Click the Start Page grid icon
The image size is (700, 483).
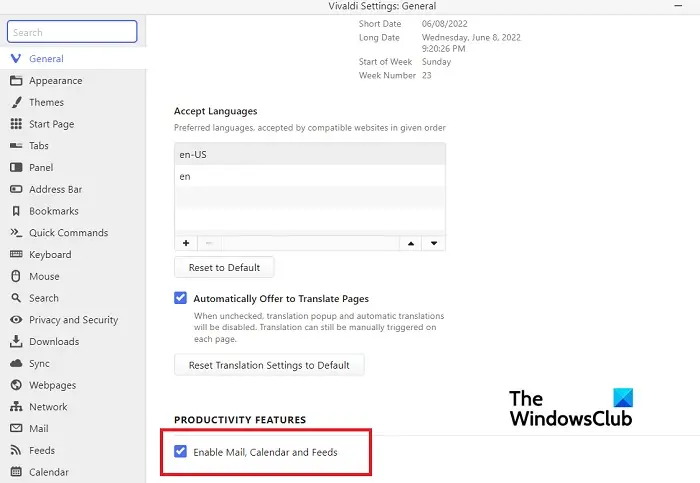tap(16, 124)
